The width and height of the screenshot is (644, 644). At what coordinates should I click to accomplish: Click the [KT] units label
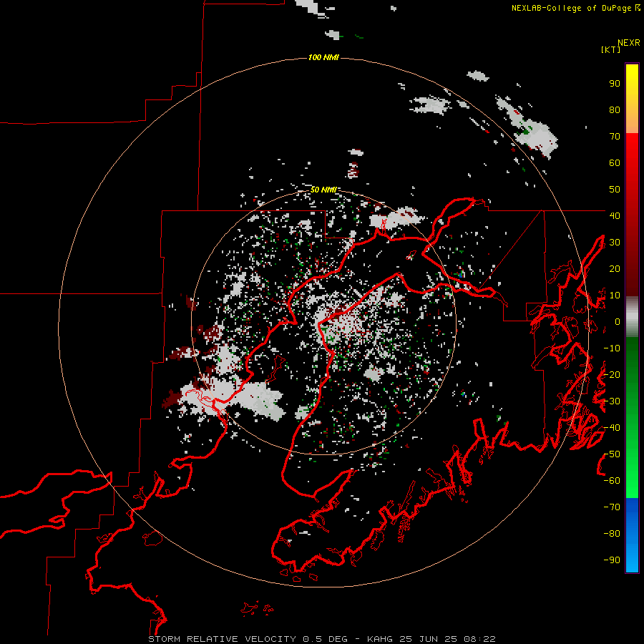point(611,49)
